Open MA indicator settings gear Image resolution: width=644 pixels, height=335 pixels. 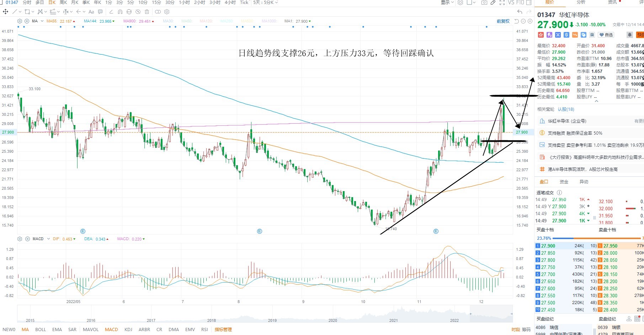(x=20, y=21)
